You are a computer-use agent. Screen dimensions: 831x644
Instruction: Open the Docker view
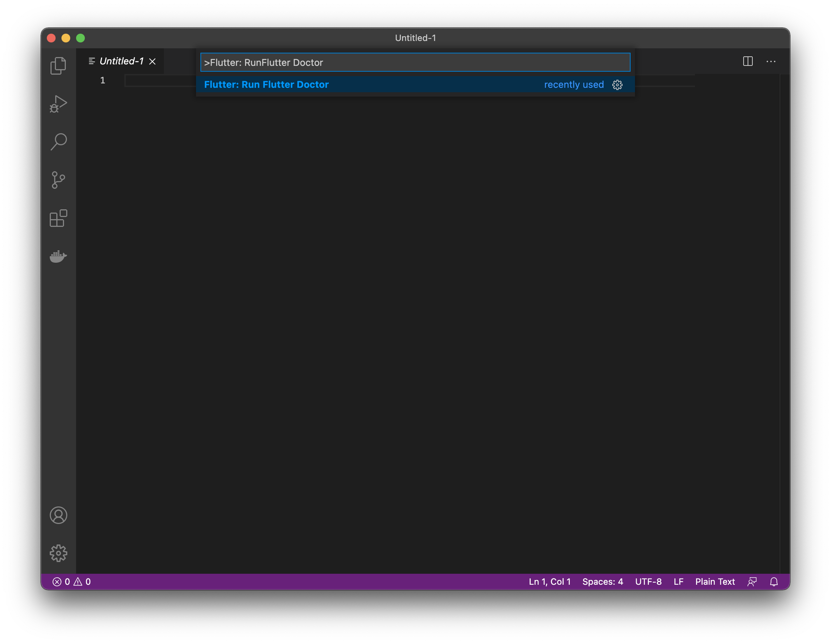(58, 256)
